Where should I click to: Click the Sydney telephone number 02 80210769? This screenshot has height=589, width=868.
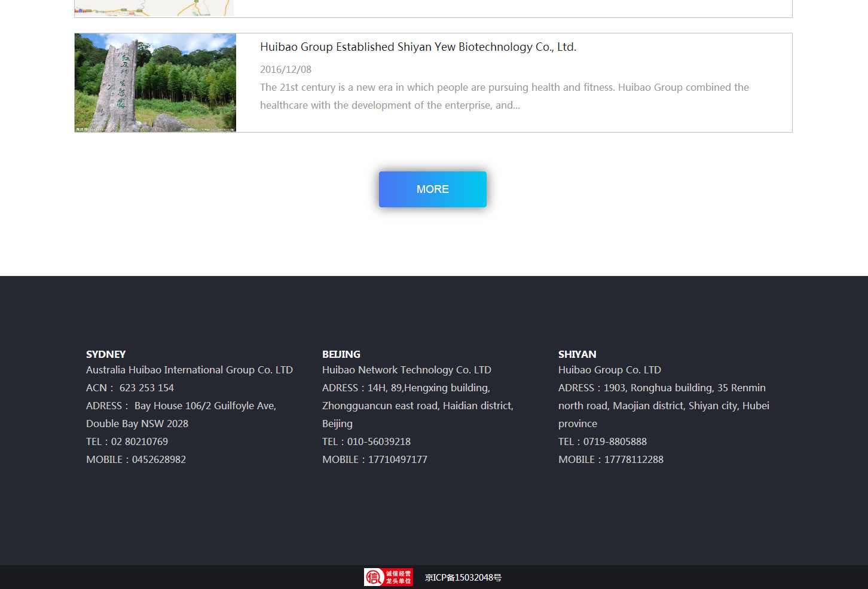pos(139,441)
